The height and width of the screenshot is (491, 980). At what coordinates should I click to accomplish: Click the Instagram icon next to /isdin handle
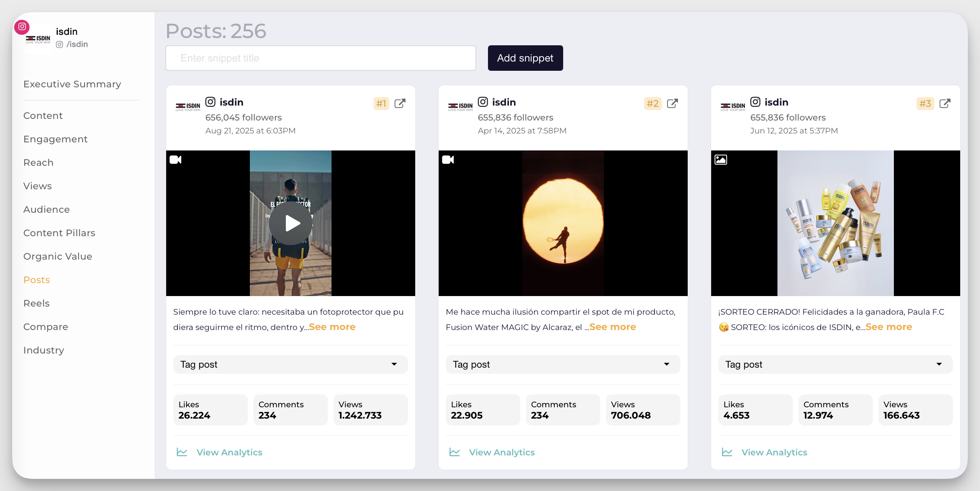pyautogui.click(x=59, y=44)
